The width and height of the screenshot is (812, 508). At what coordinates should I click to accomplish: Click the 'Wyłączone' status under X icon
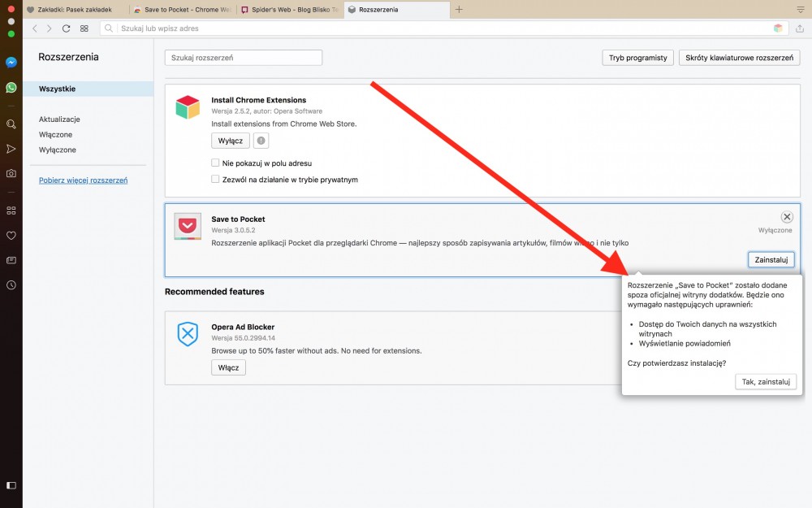775,230
